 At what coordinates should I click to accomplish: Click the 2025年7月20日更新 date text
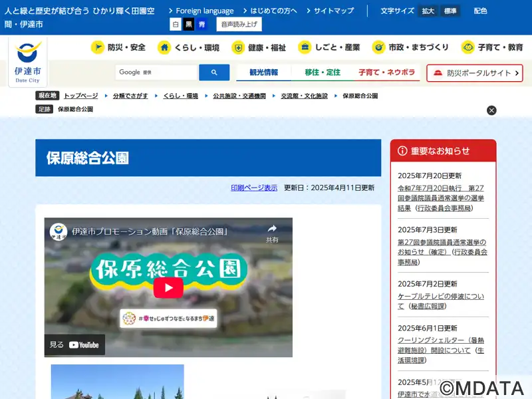[430, 176]
